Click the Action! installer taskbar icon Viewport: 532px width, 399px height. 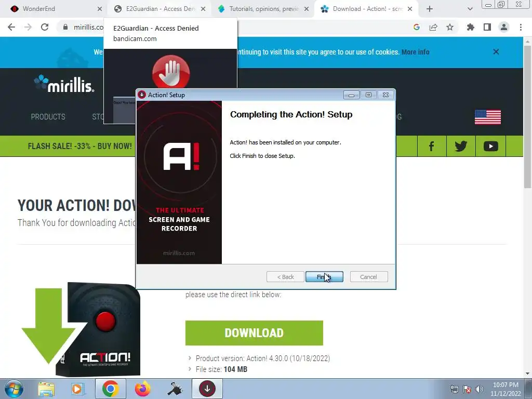pos(207,389)
